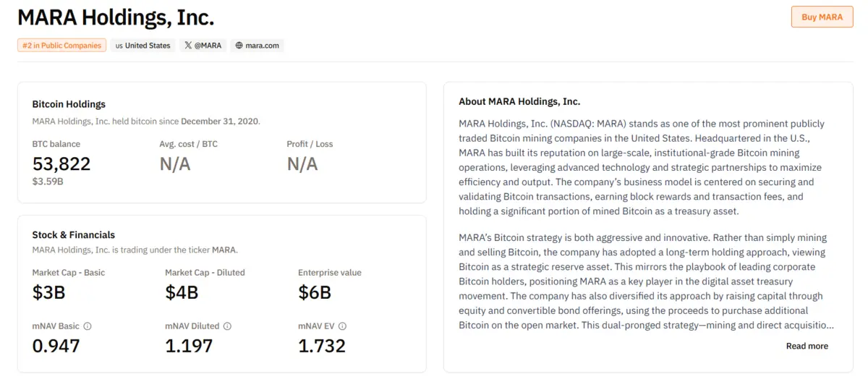Screen dimensions: 868x390
Task: Click the Bitcoin Holdings card heading
Action: point(69,104)
